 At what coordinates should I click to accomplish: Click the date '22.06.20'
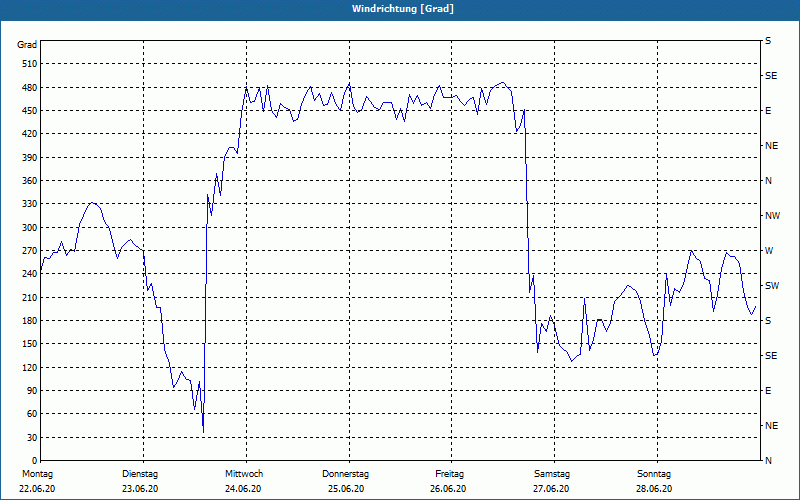37,489
